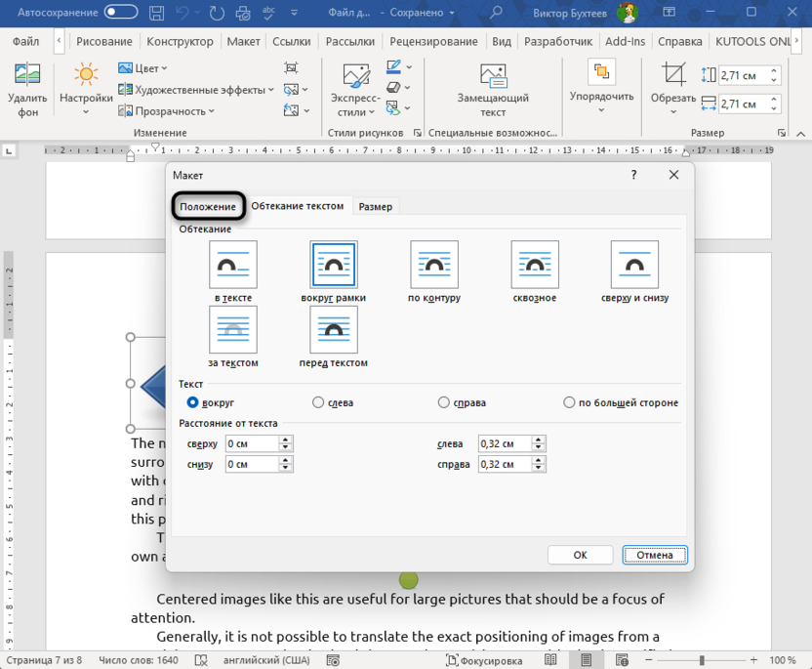Select the 'в тексте' wrapping icon
This screenshot has height=669, width=812.
point(233,265)
